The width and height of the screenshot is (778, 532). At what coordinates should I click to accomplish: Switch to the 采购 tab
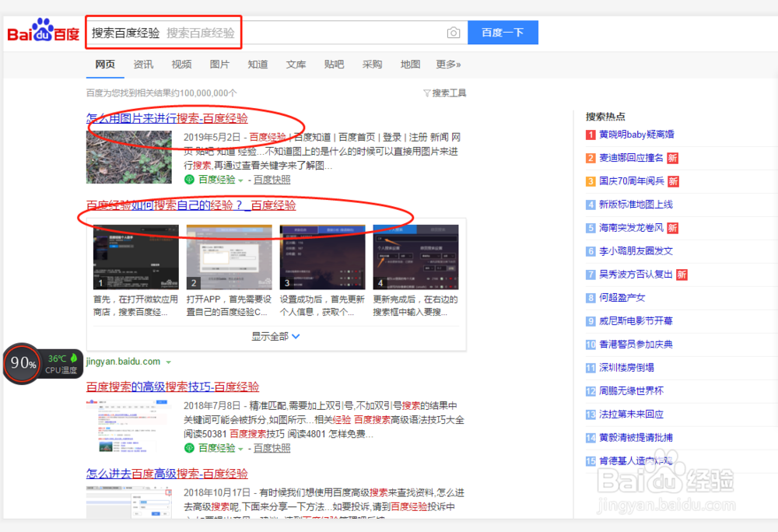(372, 65)
